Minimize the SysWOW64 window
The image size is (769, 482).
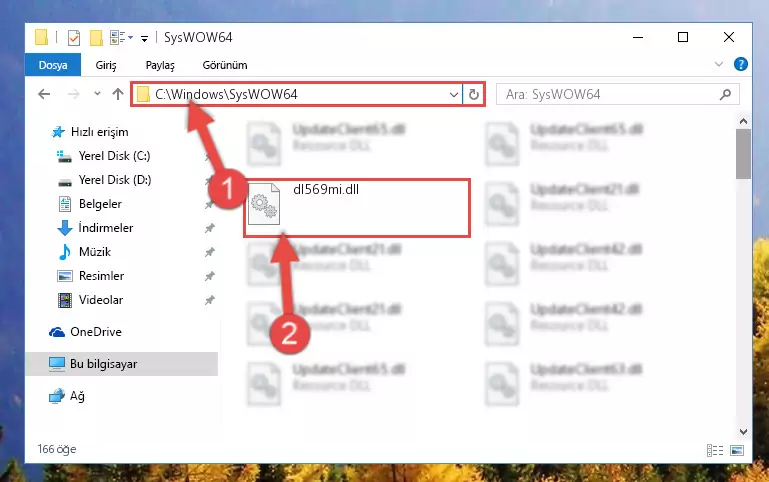(638, 37)
